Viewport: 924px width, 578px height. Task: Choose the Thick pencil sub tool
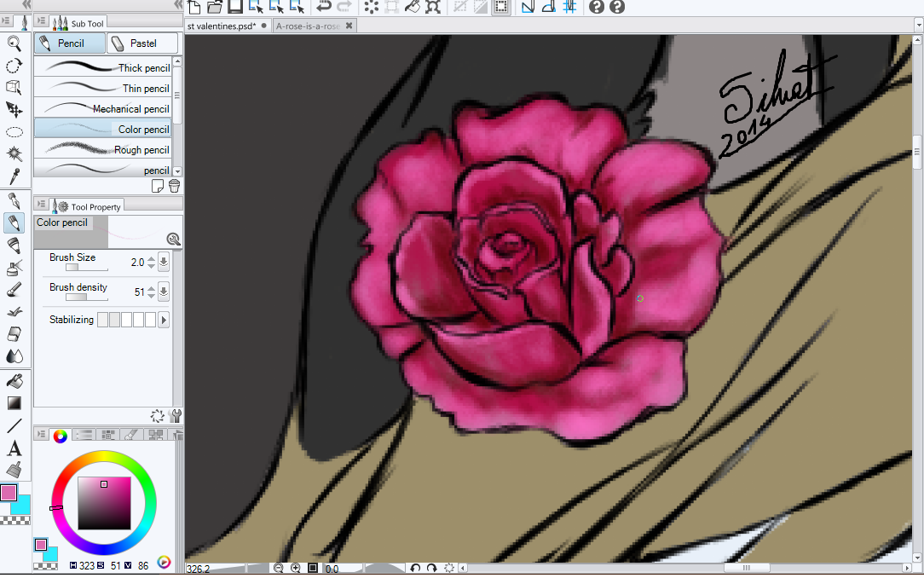pos(103,67)
